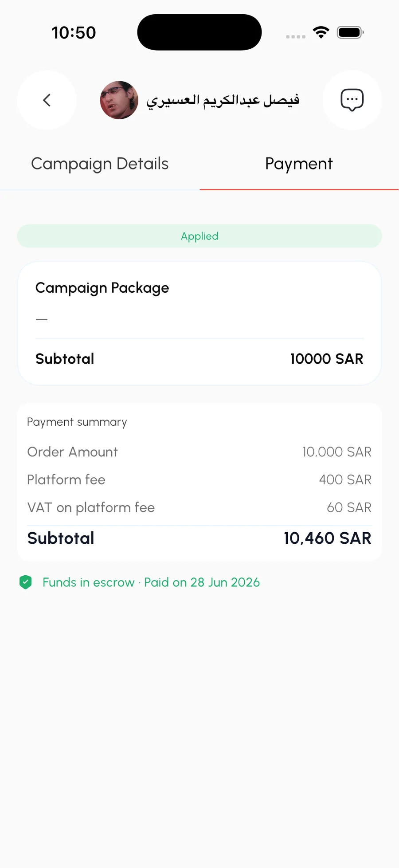The width and height of the screenshot is (399, 868).
Task: Tap the back arrow button
Action: click(x=47, y=100)
